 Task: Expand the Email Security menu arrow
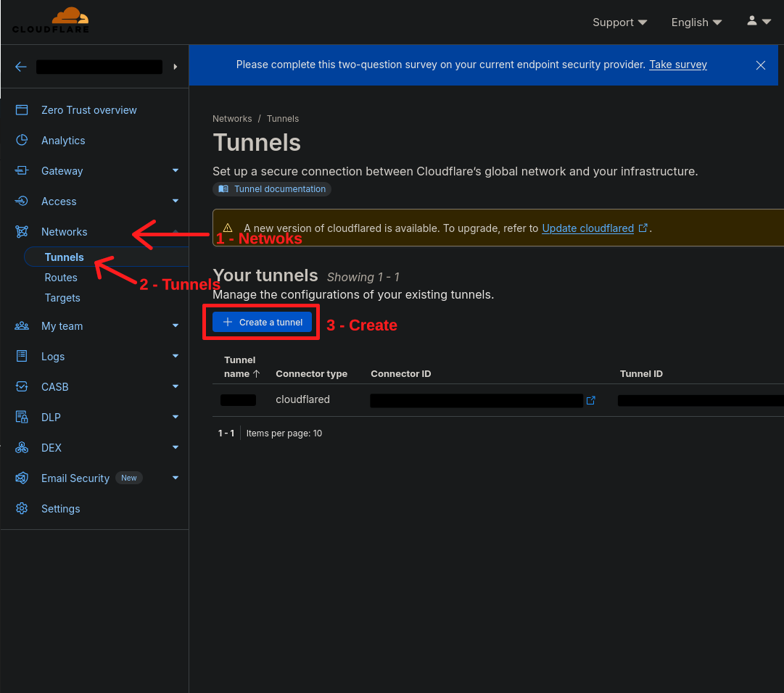pos(176,478)
